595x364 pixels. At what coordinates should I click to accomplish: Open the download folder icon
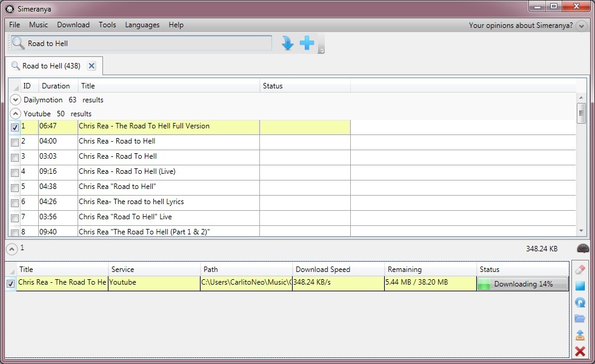click(x=580, y=319)
